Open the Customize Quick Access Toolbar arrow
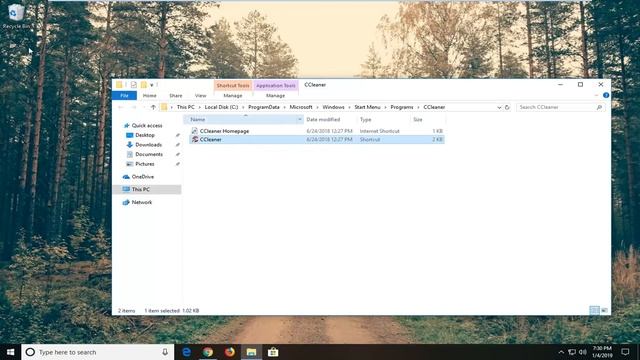Screen dimensions: 640x360 [151, 85]
